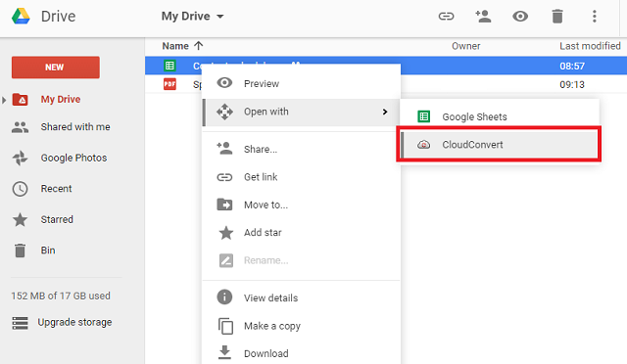Click the Google Drive logo
627x364 pixels.
(21, 16)
